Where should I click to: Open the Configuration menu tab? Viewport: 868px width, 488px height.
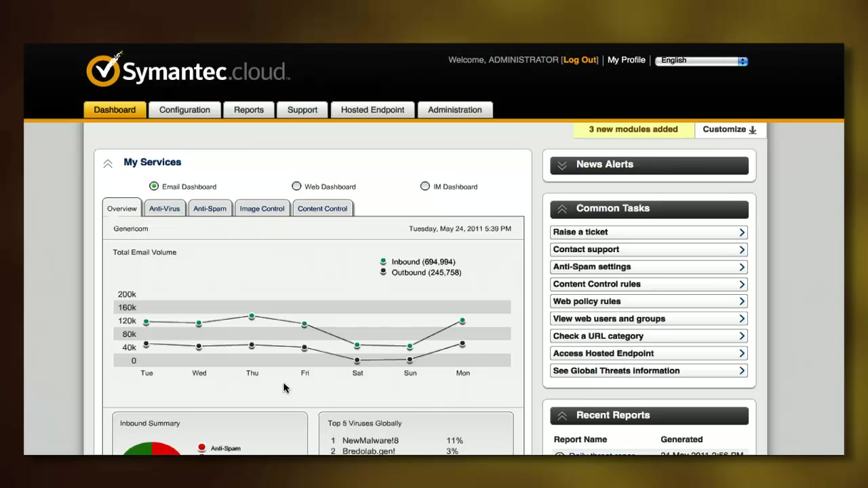184,110
